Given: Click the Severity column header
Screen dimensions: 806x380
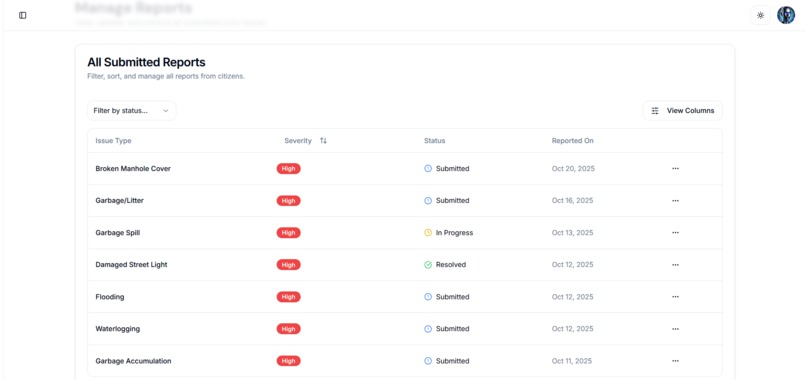Looking at the screenshot, I should pos(298,140).
